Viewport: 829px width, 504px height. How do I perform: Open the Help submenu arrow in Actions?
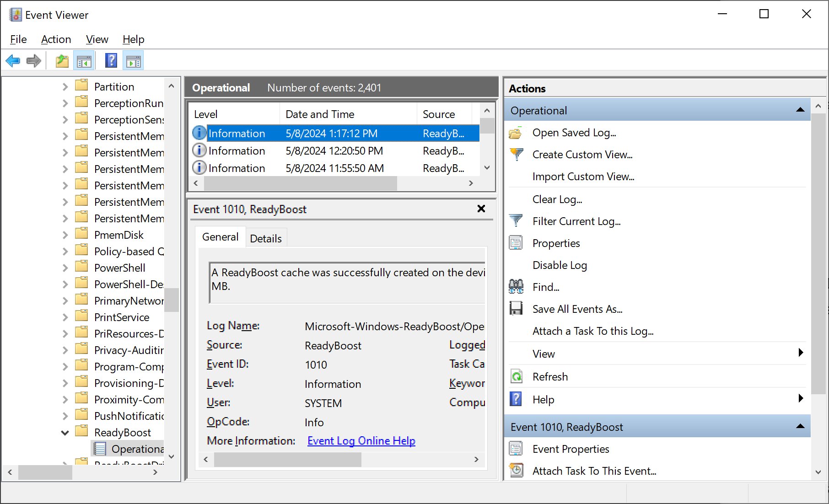(801, 398)
